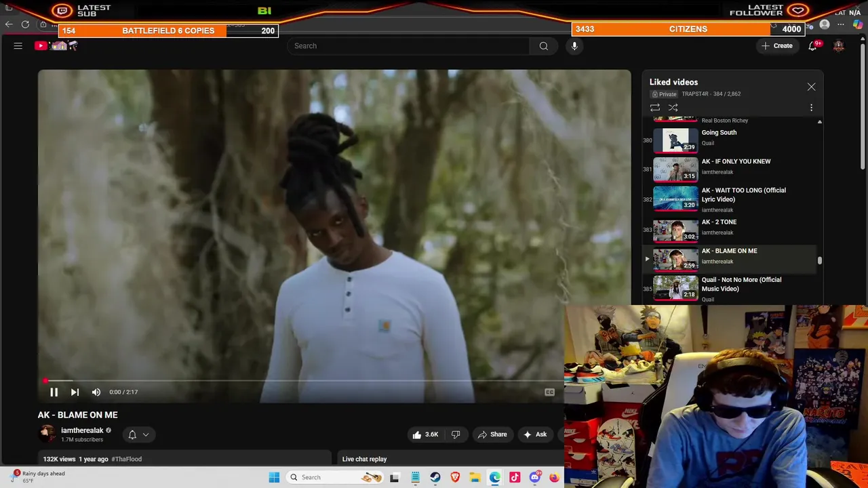The height and width of the screenshot is (488, 868).
Task: Click the Windows taskbar search box
Action: point(336,477)
